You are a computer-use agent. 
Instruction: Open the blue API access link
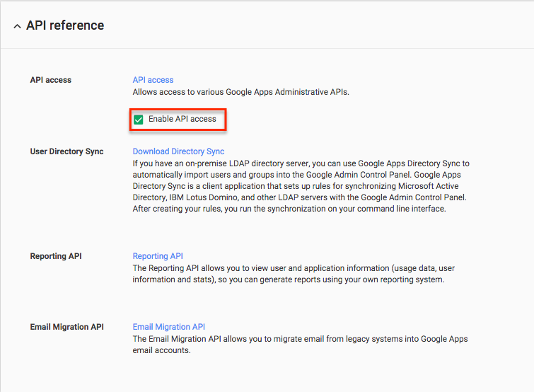point(153,80)
